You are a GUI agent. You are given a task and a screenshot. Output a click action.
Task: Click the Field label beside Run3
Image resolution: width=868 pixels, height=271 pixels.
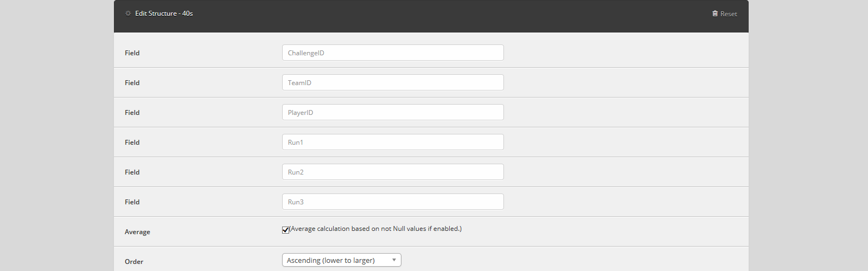click(x=132, y=202)
